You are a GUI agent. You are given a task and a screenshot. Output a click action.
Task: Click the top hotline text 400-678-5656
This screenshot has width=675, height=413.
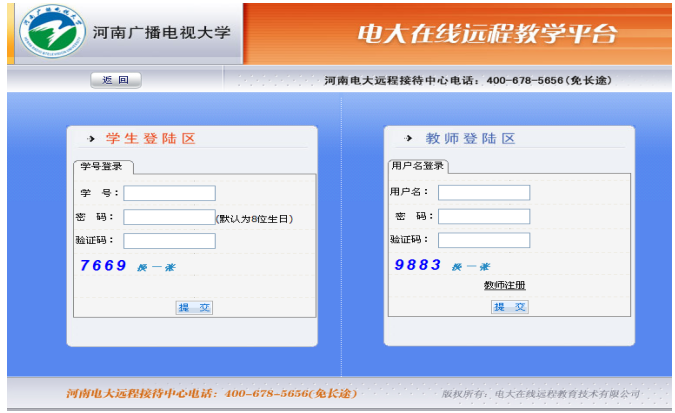pos(525,81)
